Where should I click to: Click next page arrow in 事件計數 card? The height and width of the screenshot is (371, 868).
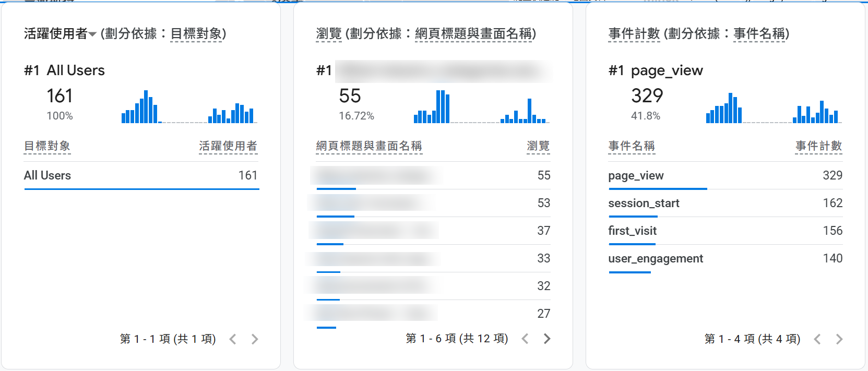coord(839,339)
